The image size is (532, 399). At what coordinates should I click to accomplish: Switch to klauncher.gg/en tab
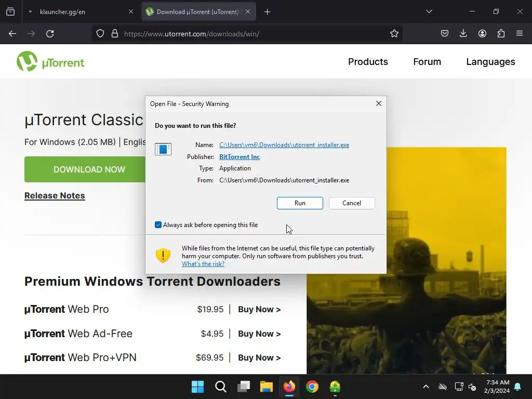coord(81,12)
